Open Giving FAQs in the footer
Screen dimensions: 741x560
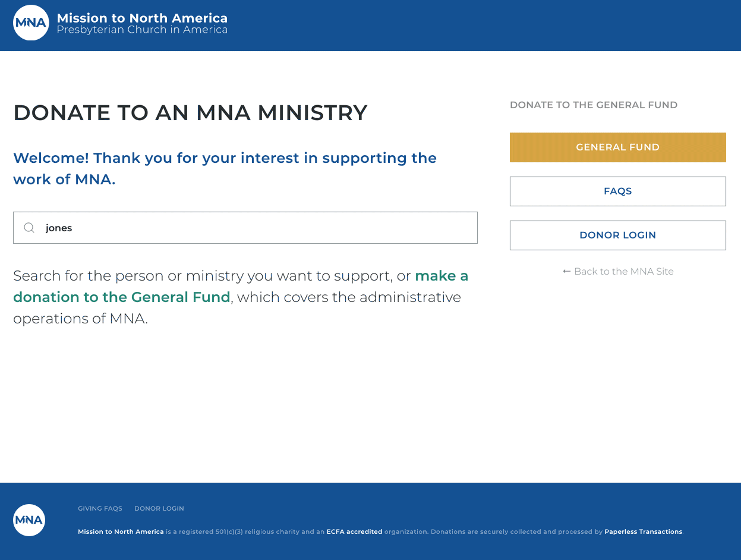[x=100, y=508]
